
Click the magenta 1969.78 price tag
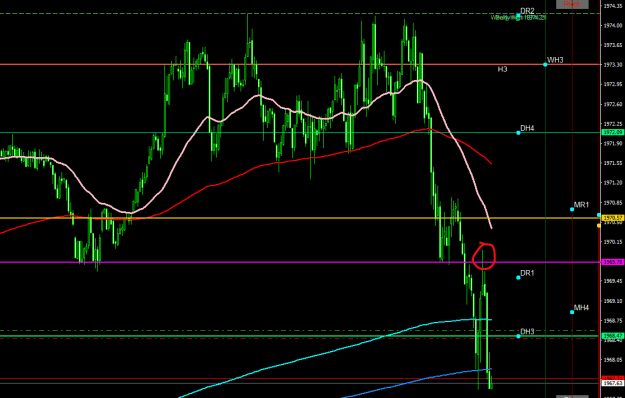tap(613, 262)
